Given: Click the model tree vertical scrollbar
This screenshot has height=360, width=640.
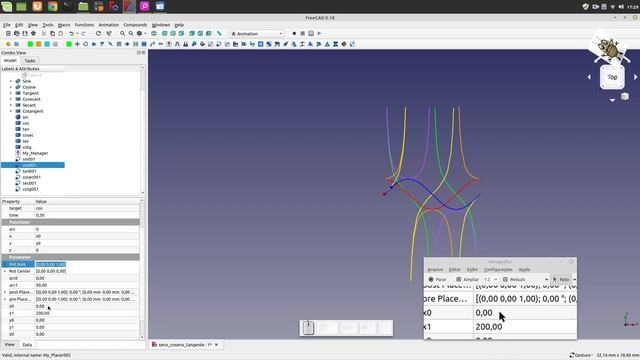Looking at the screenshot, I should coord(142,130).
